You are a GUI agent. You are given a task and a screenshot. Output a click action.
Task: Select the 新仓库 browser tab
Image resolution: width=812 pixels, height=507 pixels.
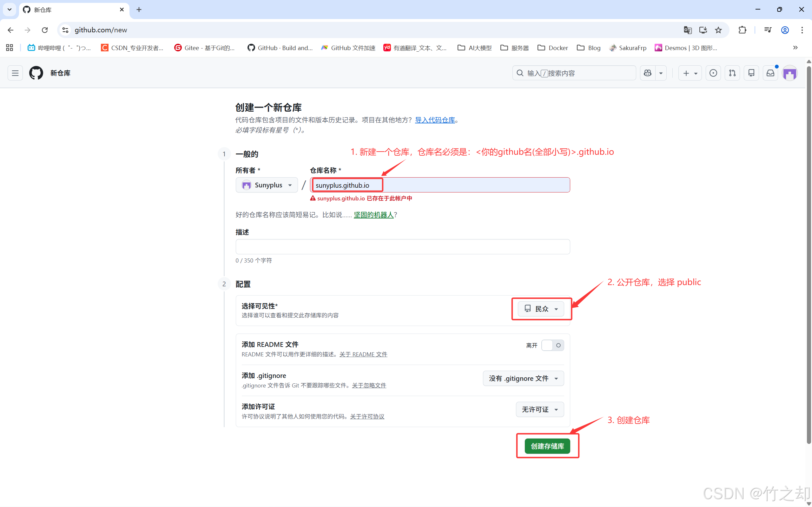70,10
